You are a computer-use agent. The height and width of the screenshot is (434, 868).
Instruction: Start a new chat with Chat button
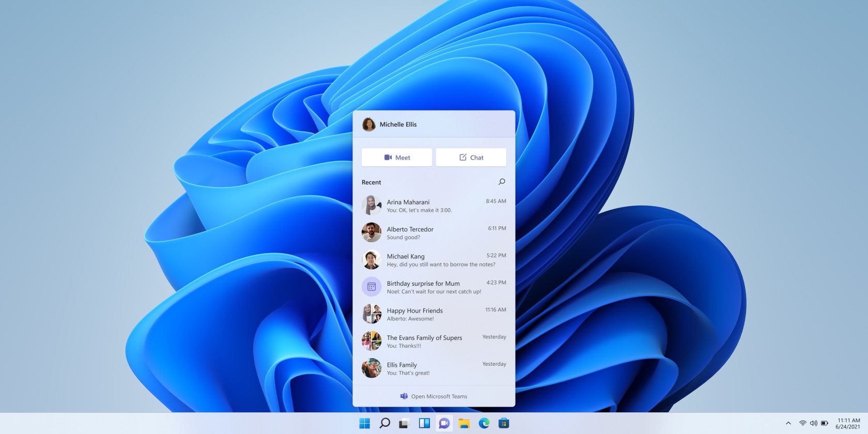pos(471,158)
